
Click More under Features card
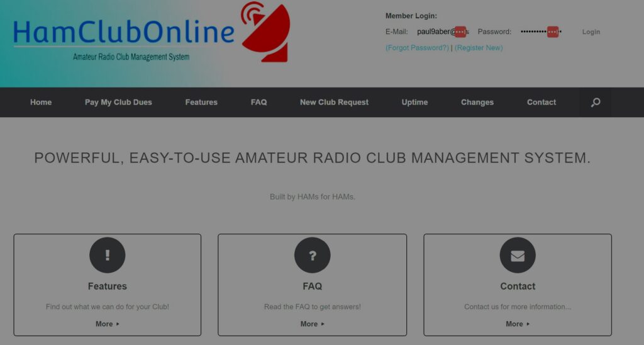[x=107, y=324]
